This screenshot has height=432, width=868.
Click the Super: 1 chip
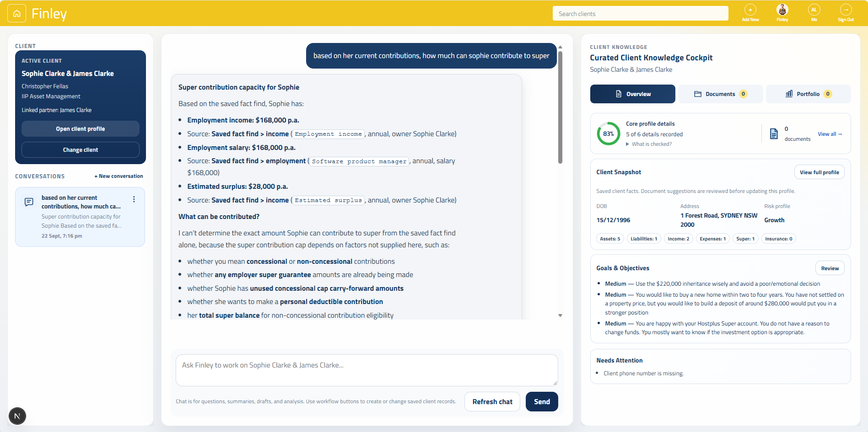[x=745, y=239]
